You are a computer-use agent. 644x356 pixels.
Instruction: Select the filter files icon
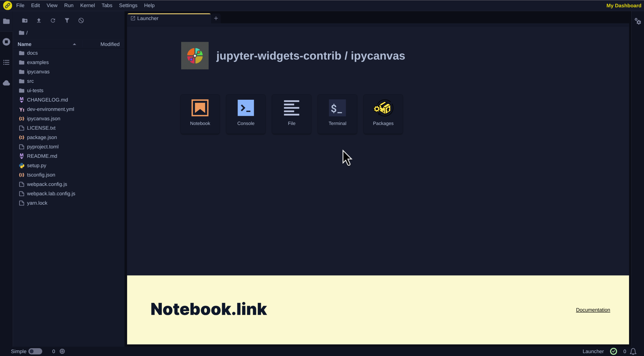point(67,21)
